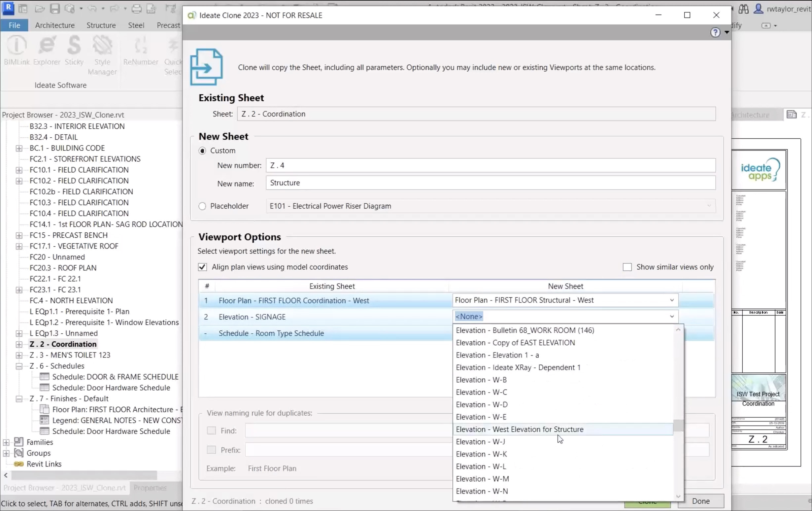The height and width of the screenshot is (511, 812).
Task: Click the user account profile icon
Action: [758, 9]
